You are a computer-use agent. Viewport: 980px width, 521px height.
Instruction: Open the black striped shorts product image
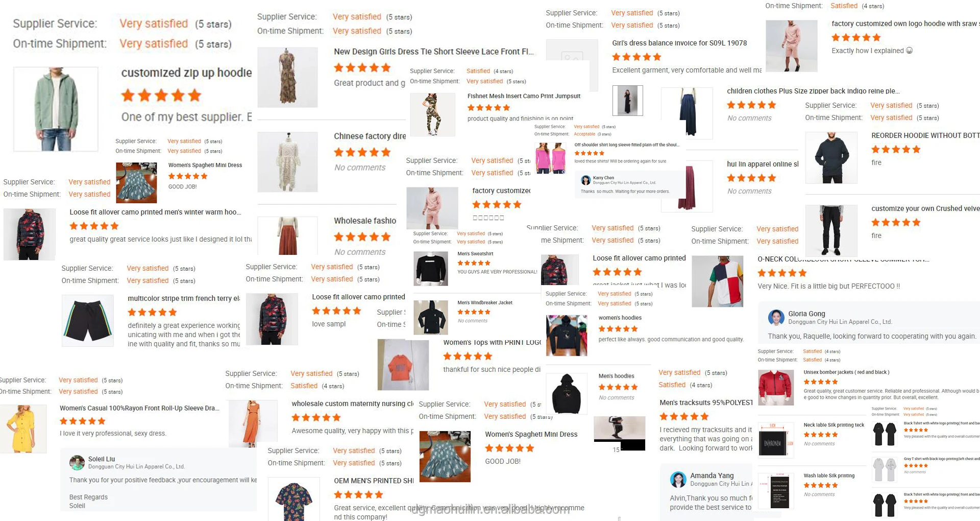coord(88,321)
